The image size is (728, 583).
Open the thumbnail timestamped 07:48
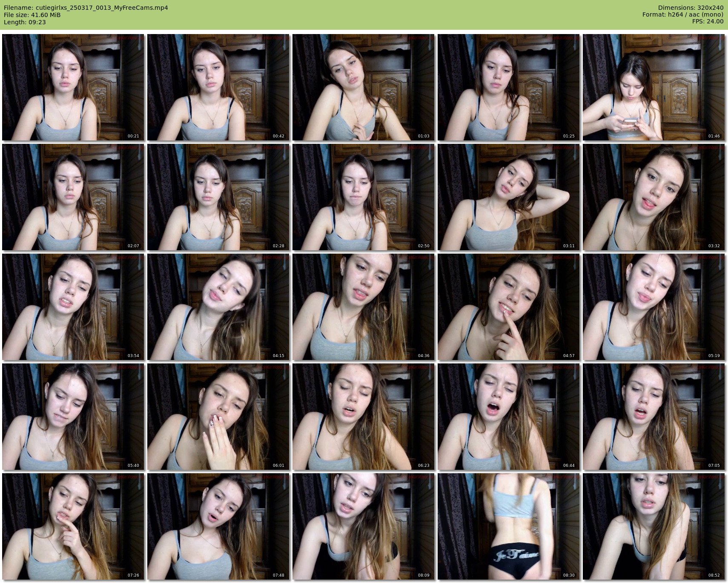click(218, 526)
